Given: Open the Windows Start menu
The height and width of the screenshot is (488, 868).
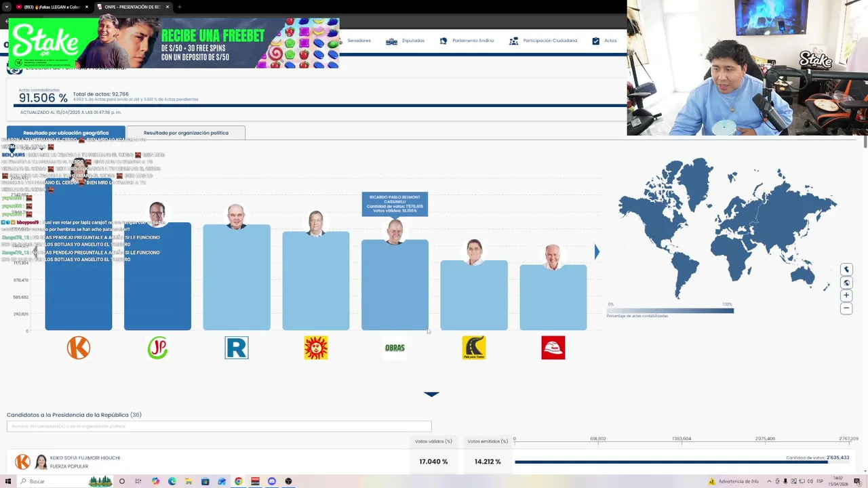Looking at the screenshot, I should point(7,481).
